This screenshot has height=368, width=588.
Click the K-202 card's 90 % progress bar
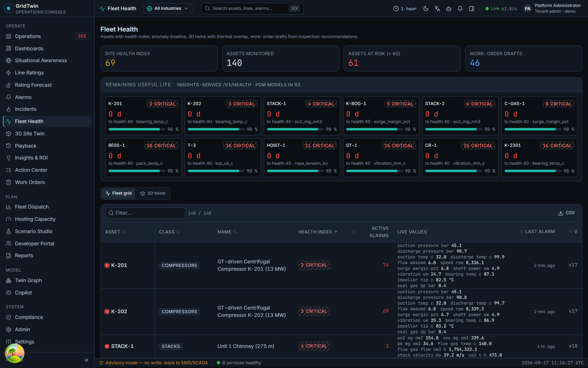coord(216,129)
